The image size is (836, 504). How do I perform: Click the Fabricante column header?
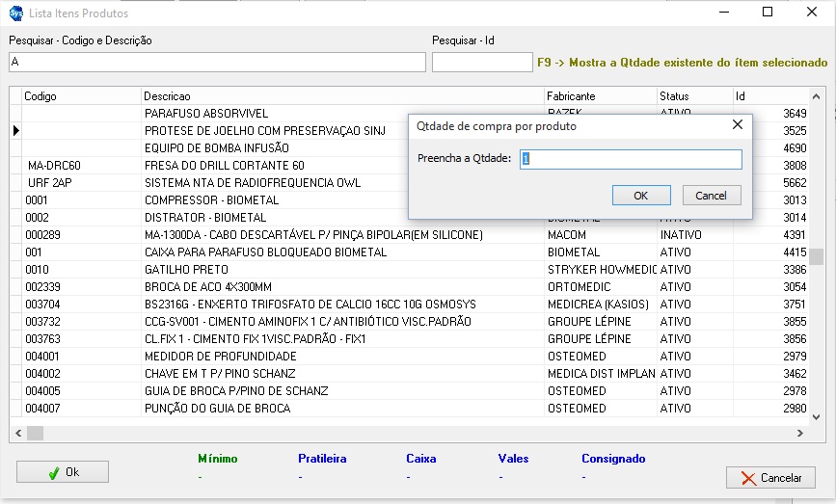pos(599,96)
